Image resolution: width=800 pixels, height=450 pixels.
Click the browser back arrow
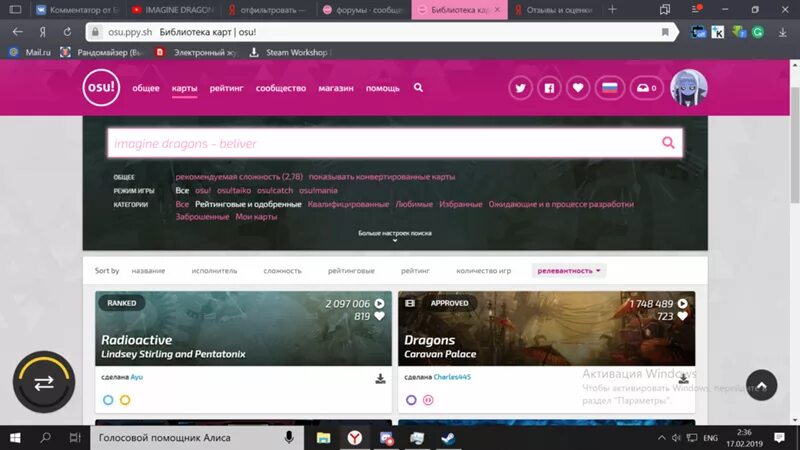tap(18, 32)
